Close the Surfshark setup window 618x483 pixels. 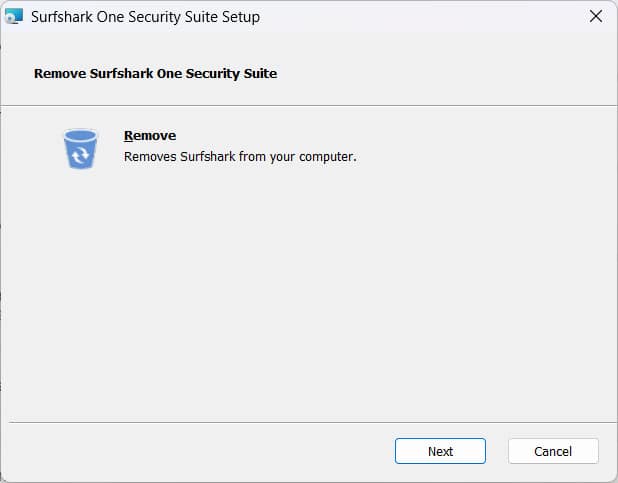click(596, 17)
